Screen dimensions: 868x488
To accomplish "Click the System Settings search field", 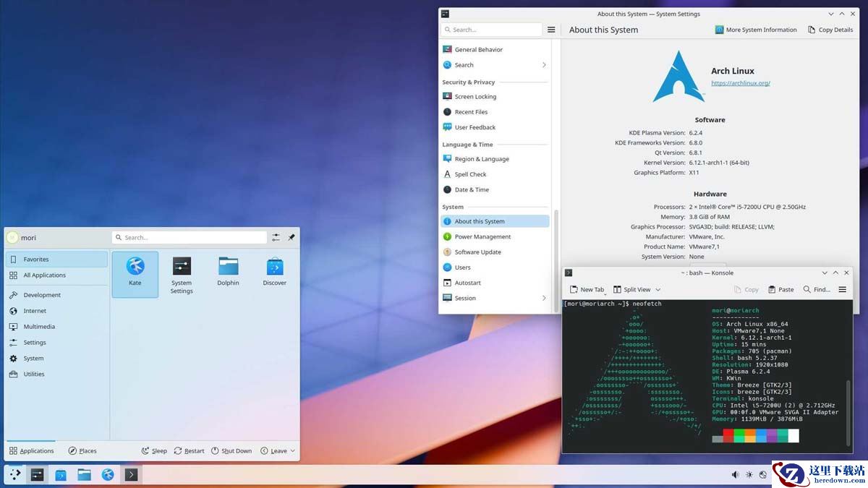I will (491, 30).
